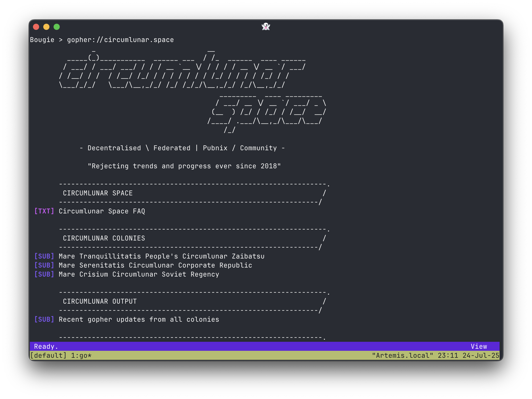Click the [SUB] tag for Mare Crisium entry
The height and width of the screenshot is (399, 532).
[44, 274]
